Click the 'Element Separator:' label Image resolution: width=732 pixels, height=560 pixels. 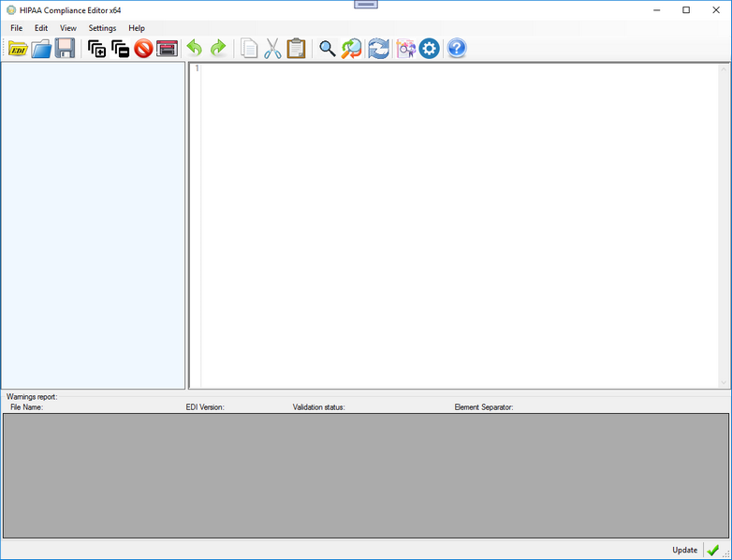(x=484, y=407)
